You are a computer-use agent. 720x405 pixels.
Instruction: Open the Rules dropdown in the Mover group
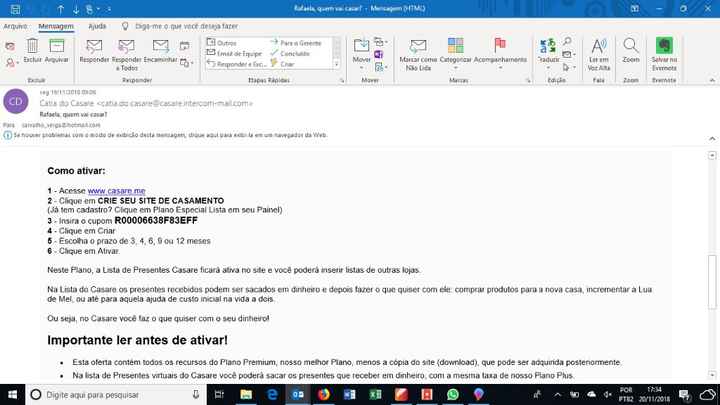pos(381,42)
